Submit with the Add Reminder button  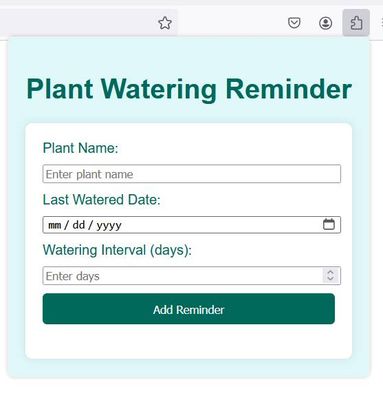(189, 309)
